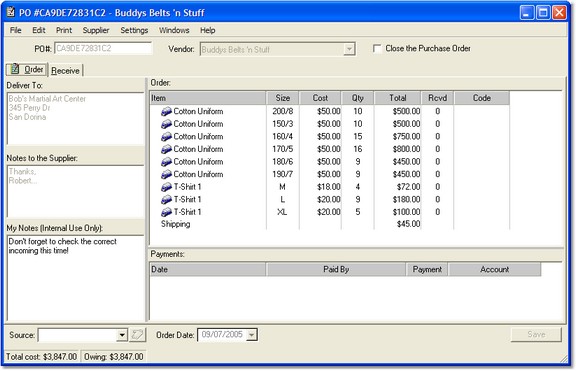Minimize the PO window
This screenshot has width=576, height=371.
pos(526,12)
